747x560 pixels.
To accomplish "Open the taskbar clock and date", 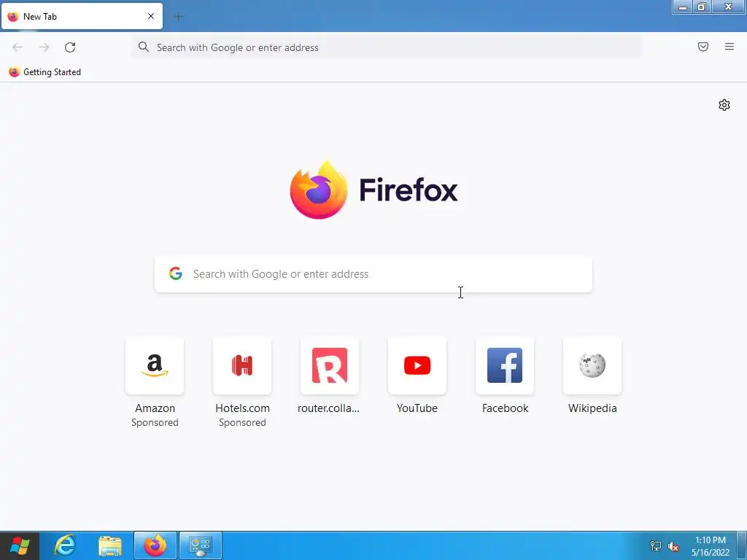I will tap(711, 546).
